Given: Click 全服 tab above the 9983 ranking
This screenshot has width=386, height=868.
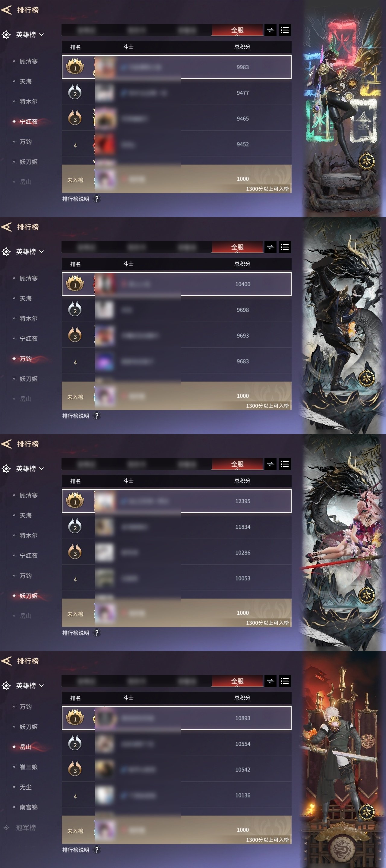Looking at the screenshot, I should [x=237, y=30].
